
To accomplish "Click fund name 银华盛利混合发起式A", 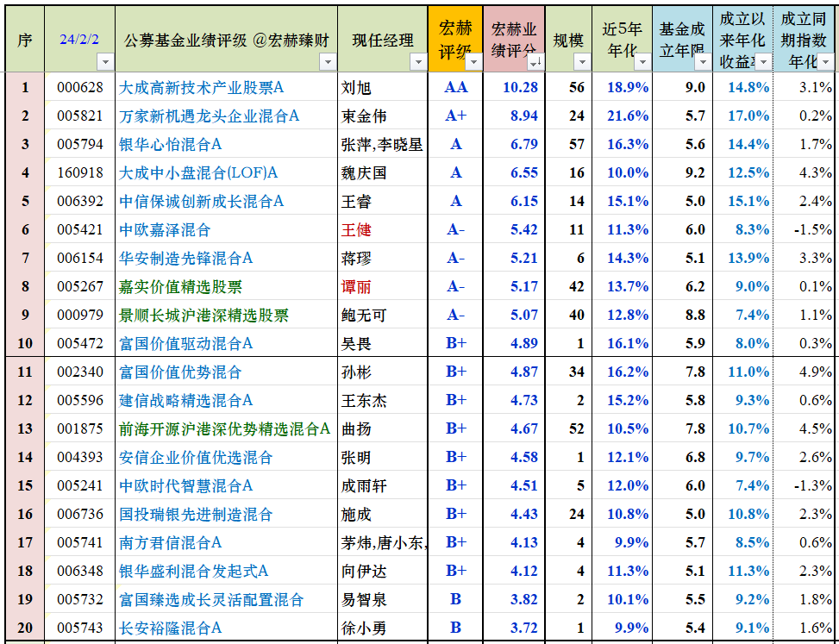I will pos(194,571).
